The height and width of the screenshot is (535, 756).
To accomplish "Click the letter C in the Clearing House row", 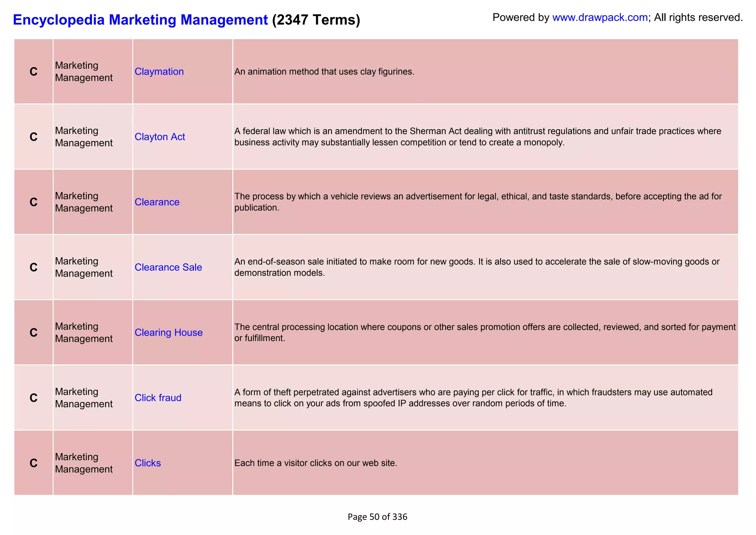I will click(34, 333).
